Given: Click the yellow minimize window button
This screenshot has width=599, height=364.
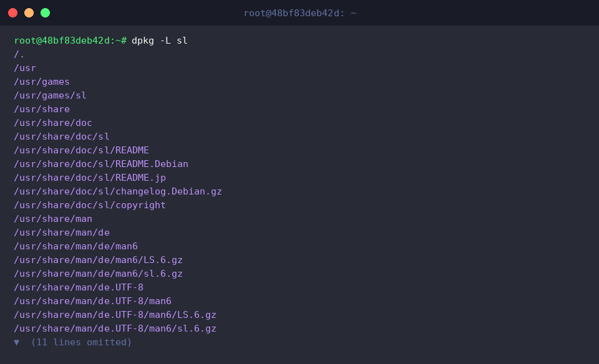Looking at the screenshot, I should coord(29,13).
